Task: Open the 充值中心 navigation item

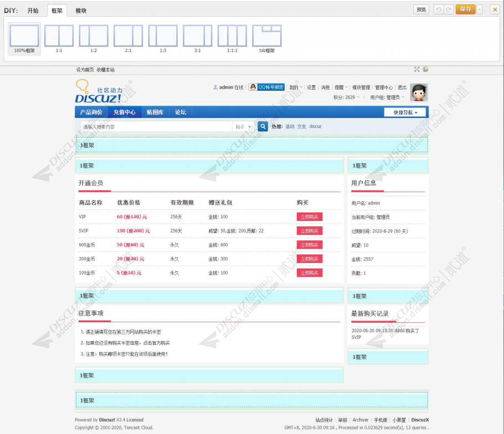Action: click(x=125, y=112)
